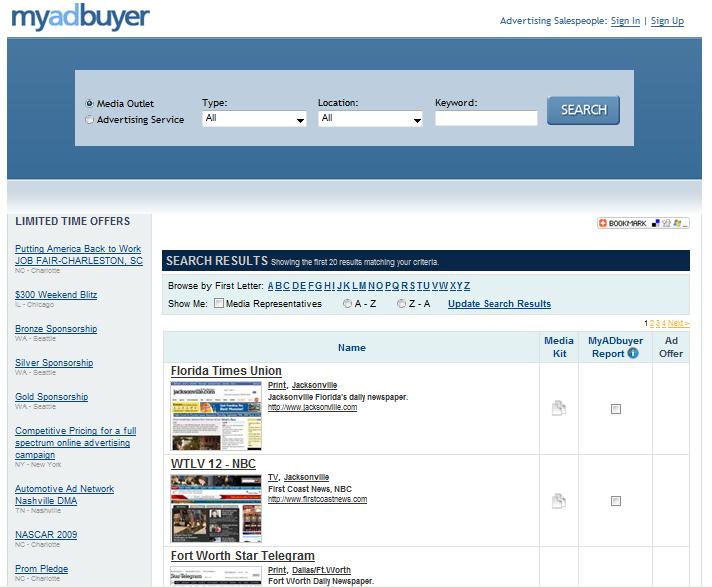Select A - Z sort order
Viewport: 712px width, 587px height.
click(347, 303)
